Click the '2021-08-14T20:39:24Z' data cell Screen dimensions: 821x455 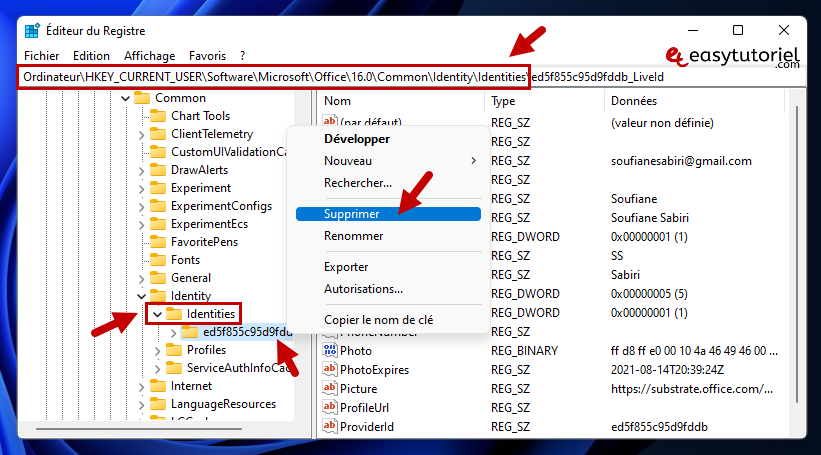point(667,370)
